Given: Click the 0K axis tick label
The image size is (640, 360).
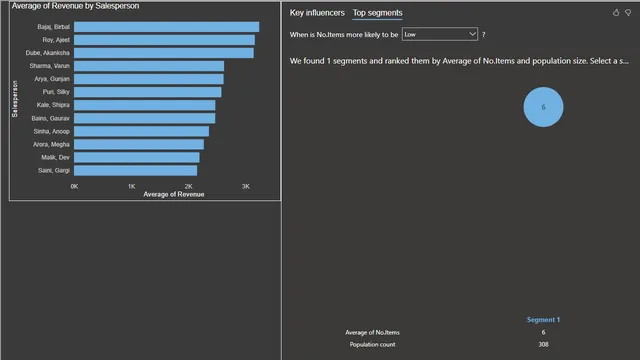Looking at the screenshot, I should (x=74, y=187).
